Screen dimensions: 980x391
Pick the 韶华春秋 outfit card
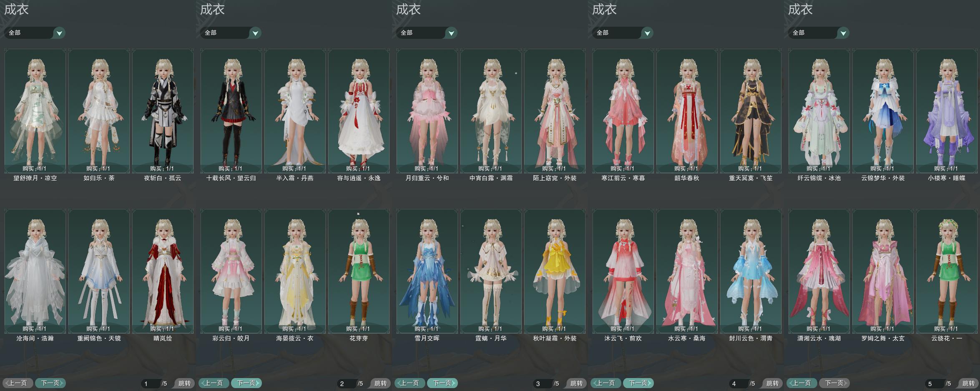click(687, 111)
